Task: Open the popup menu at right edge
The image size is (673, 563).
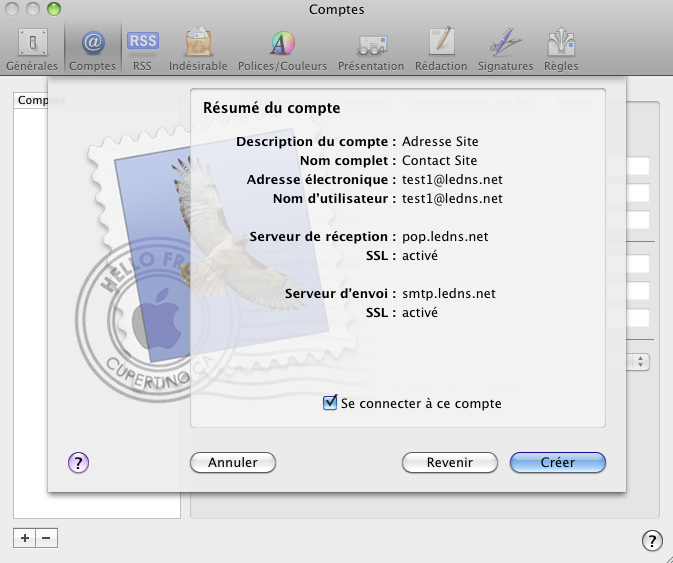Action: point(641,362)
